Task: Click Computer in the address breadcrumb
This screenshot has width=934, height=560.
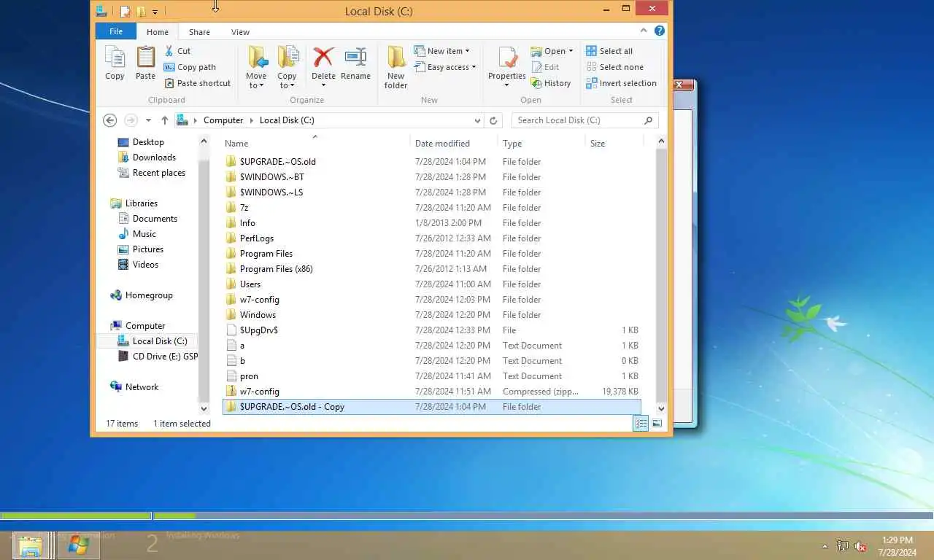Action: (223, 120)
